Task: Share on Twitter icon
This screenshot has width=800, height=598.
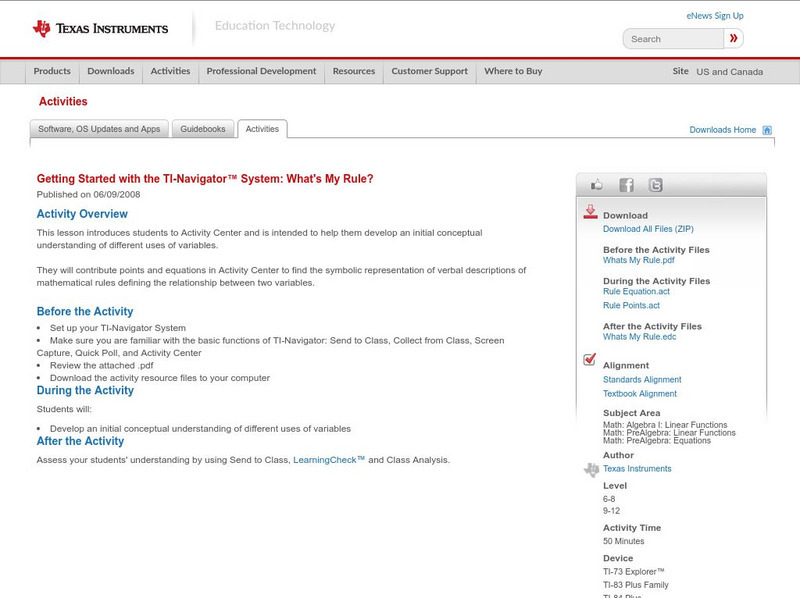Action: pos(655,185)
